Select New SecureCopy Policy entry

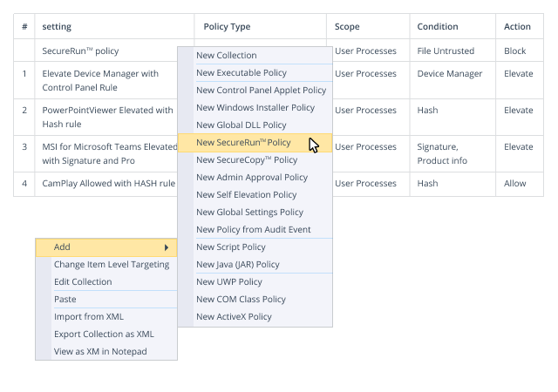pos(247,160)
